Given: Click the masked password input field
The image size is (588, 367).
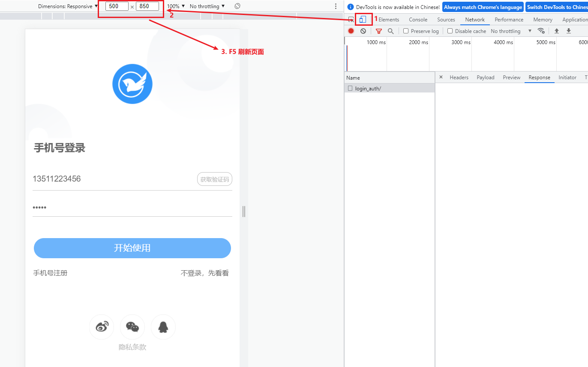Looking at the screenshot, I should 132,208.
